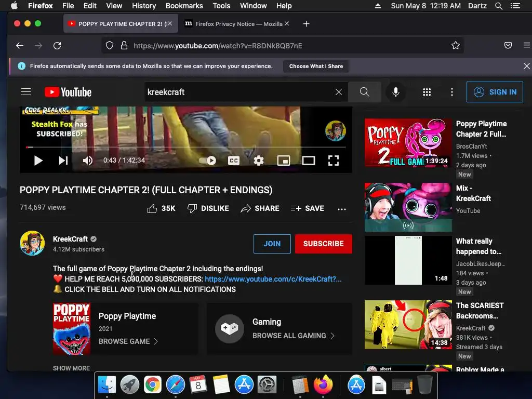This screenshot has width=532, height=399.
Task: Skip to the next video
Action: 63,161
